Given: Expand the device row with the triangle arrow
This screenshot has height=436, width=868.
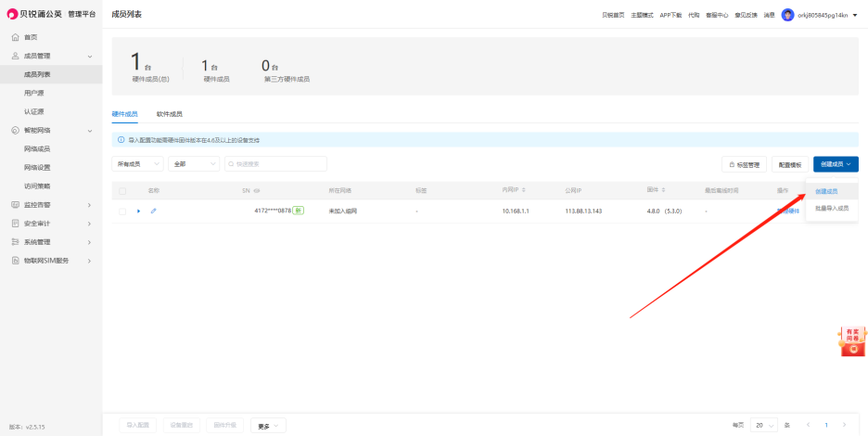Looking at the screenshot, I should coord(139,212).
